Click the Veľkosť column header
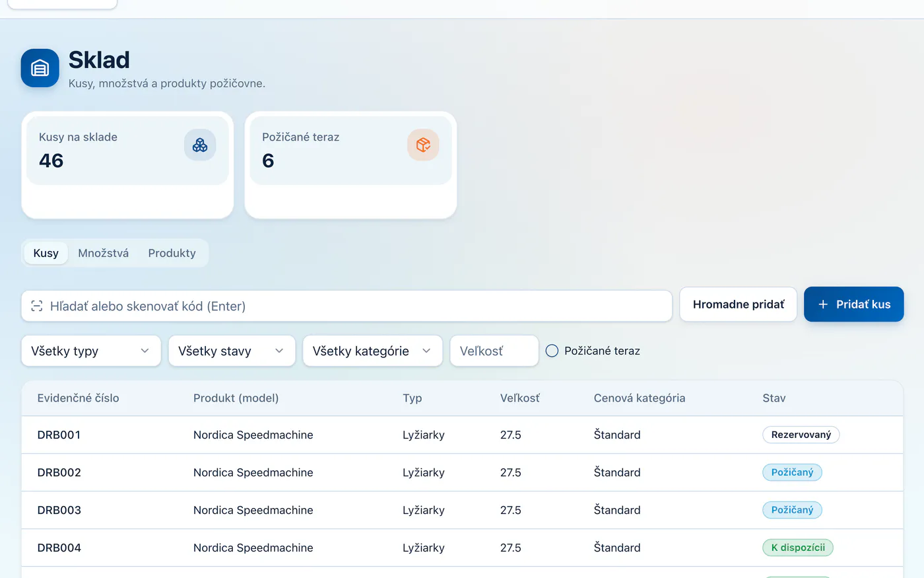This screenshot has height=578, width=924. pyautogui.click(x=520, y=398)
